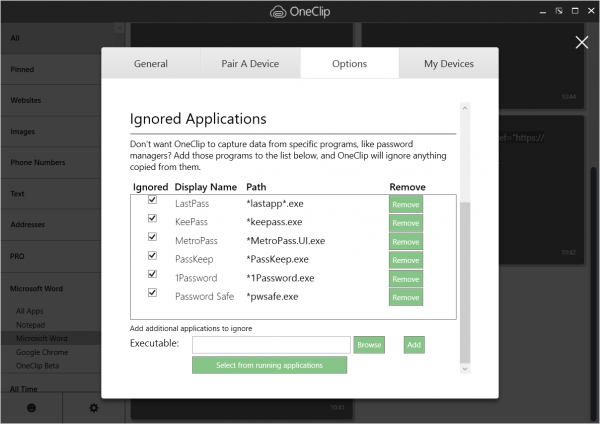Screen dimensions: 600x424
Task: Toggle the 1Password ignored checkbox
Action: (x=152, y=274)
